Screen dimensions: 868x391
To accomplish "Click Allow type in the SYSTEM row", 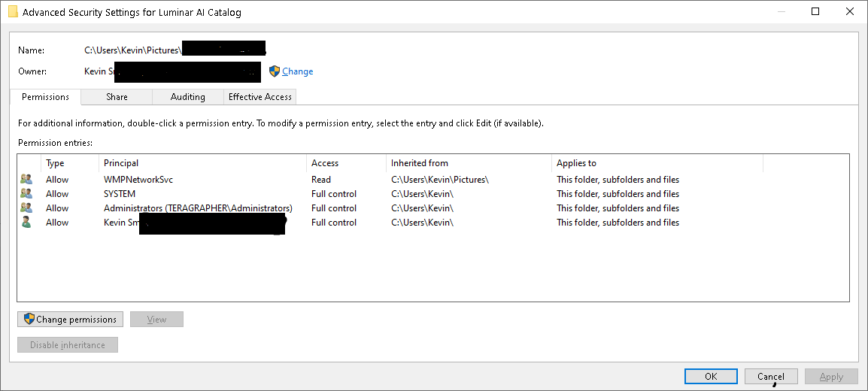I will [x=57, y=193].
